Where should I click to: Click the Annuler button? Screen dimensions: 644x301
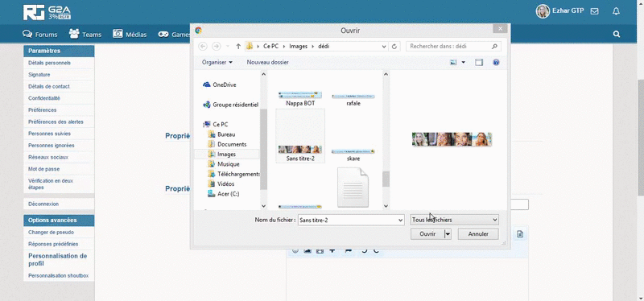(478, 234)
